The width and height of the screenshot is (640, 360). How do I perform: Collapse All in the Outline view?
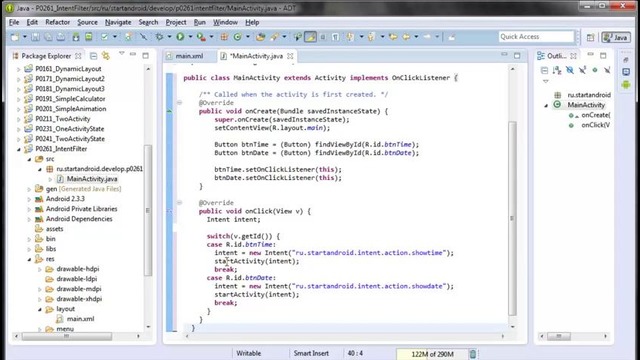544,71
